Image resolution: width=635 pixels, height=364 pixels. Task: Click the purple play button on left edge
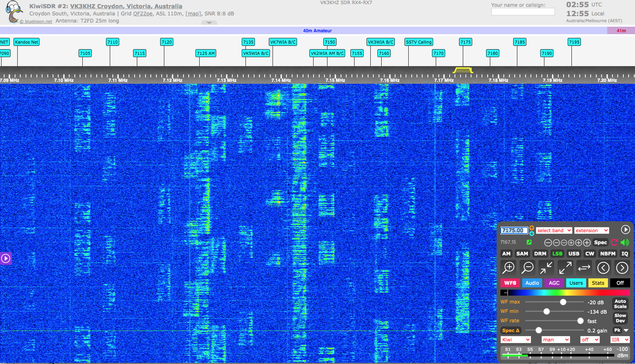pyautogui.click(x=6, y=258)
